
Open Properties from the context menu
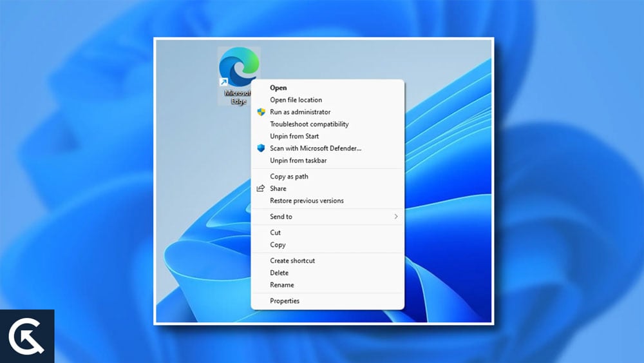click(x=285, y=301)
